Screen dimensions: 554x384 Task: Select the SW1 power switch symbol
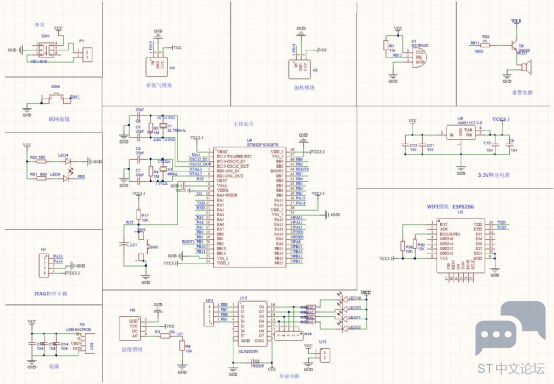coord(46,50)
